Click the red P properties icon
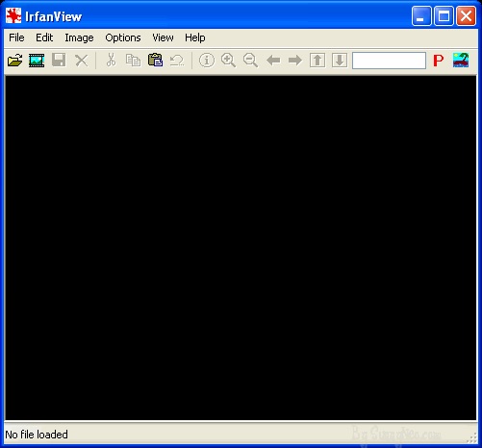Viewport: 482px width, 448px height. 439,61
